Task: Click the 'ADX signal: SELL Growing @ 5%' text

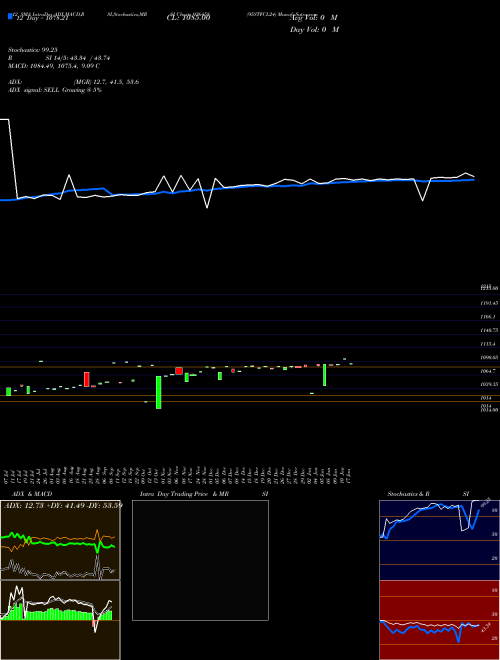Action: click(x=55, y=90)
